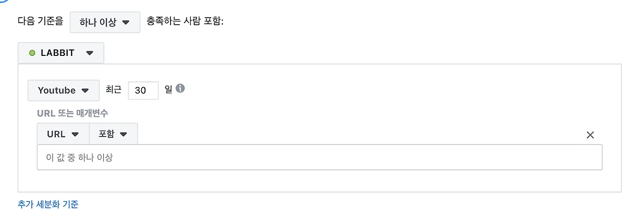Click the info icon next to '일'
Viewport: 644px width, 217px height.
pyautogui.click(x=180, y=88)
